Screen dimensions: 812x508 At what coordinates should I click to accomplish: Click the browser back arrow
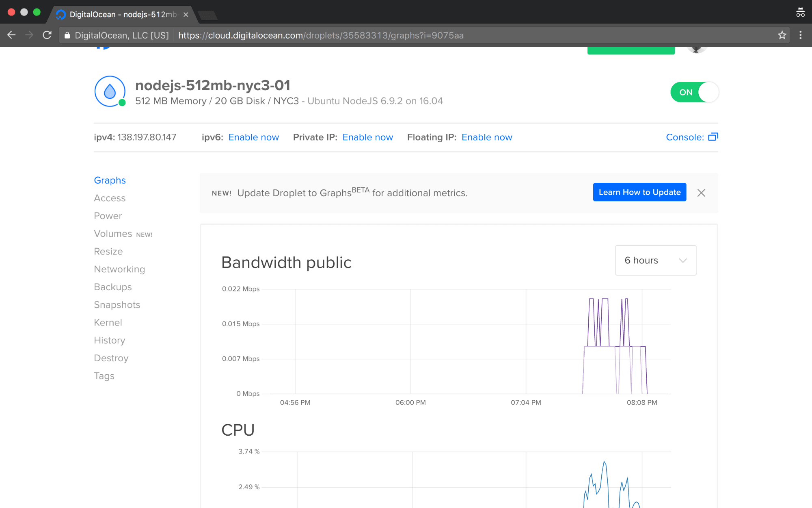(x=11, y=35)
